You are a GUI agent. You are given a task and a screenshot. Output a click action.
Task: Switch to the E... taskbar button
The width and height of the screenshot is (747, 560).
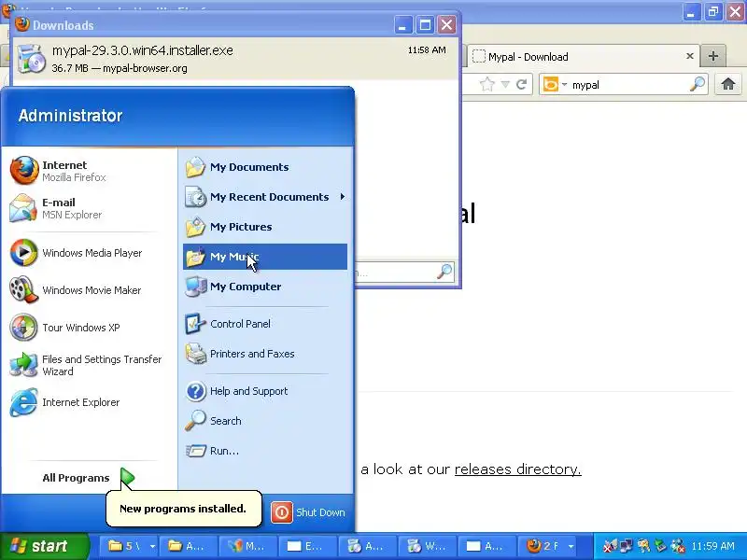tap(308, 546)
